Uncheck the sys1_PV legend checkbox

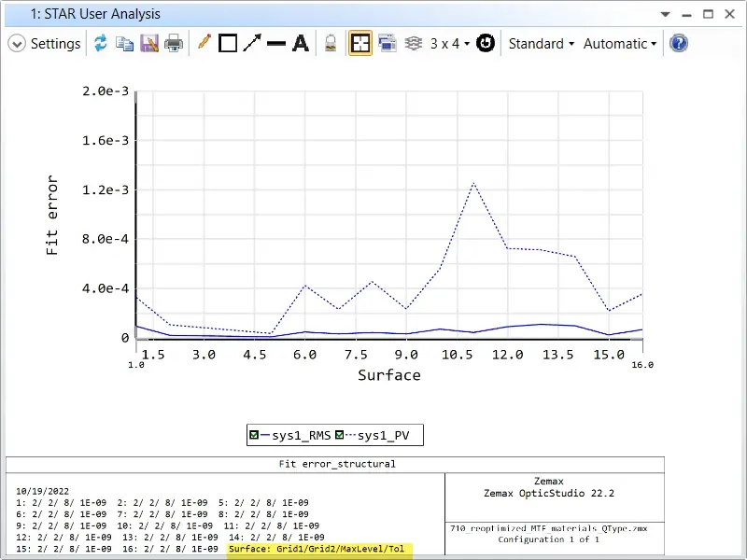339,435
